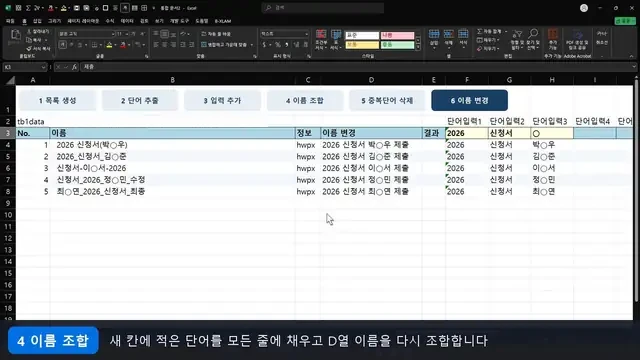Screen dimensions: 640x360
Task: Open the E-XLAM tab
Action: click(x=223, y=21)
